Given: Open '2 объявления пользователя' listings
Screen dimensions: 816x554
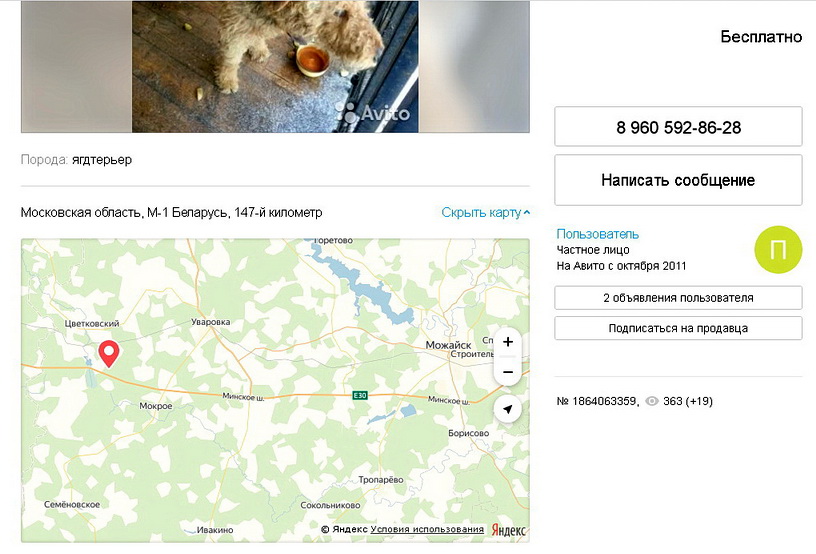Looking at the screenshot, I should point(678,298).
